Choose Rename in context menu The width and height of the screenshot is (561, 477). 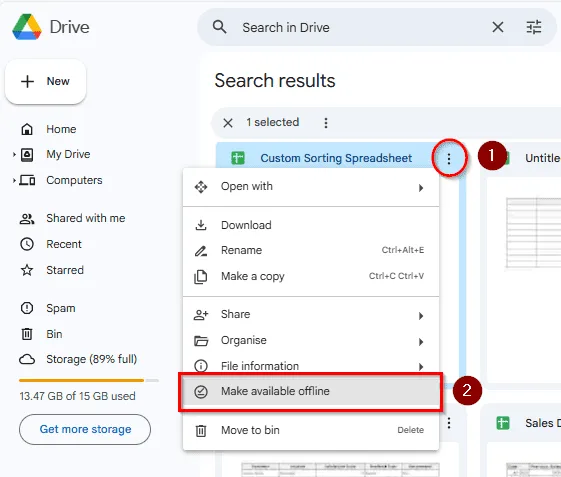click(311, 250)
